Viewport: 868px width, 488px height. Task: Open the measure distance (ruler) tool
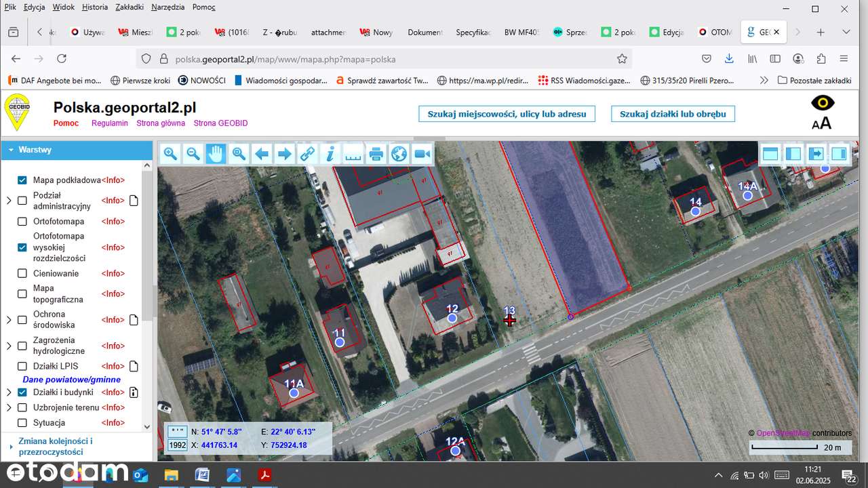point(353,153)
